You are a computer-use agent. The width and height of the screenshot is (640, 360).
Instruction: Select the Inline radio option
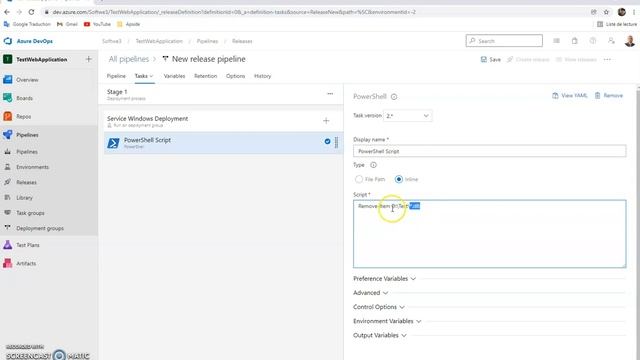[399, 179]
